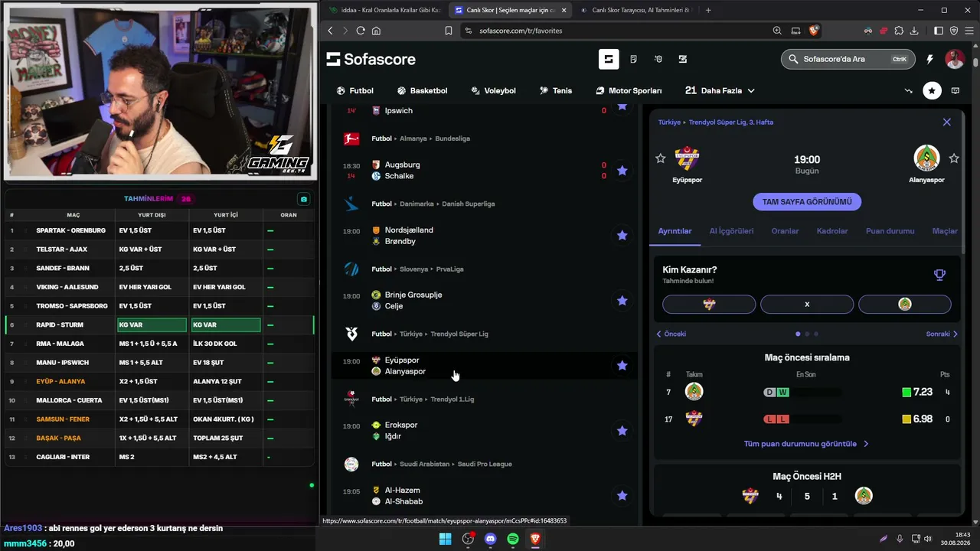Open Discord from the taskbar
This screenshot has height=551, width=980.
point(491,539)
